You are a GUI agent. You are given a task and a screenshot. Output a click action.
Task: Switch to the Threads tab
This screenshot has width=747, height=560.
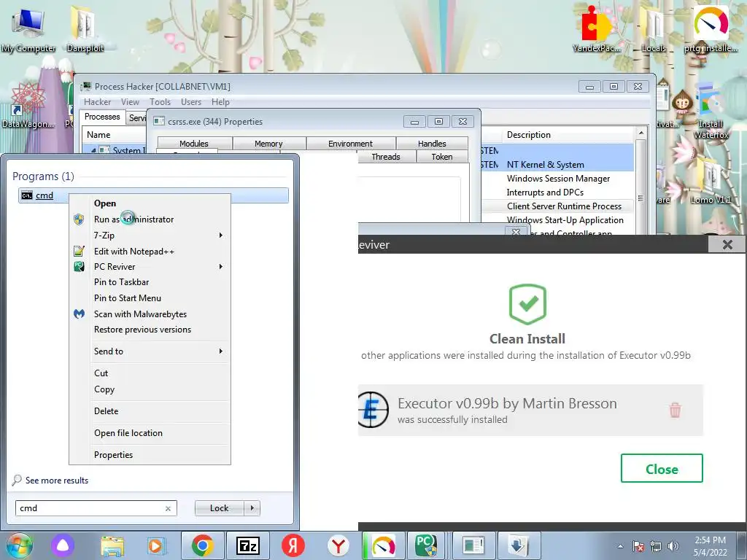point(386,157)
